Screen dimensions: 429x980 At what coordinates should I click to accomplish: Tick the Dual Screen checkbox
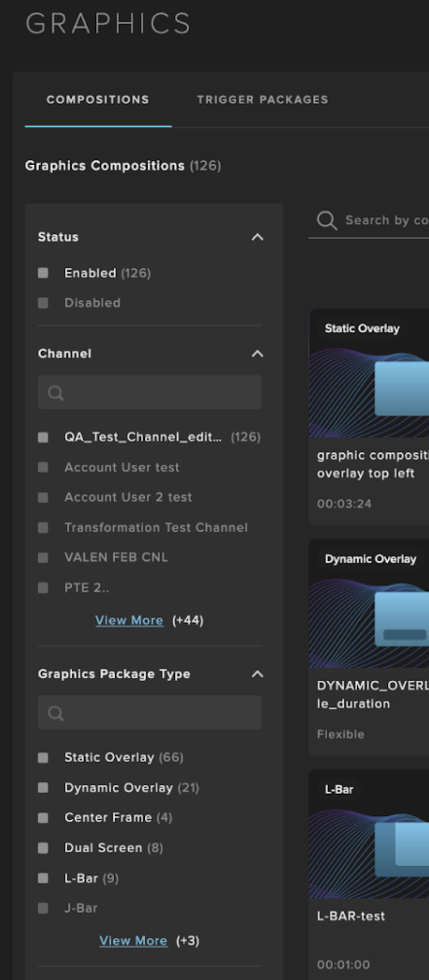(x=43, y=848)
